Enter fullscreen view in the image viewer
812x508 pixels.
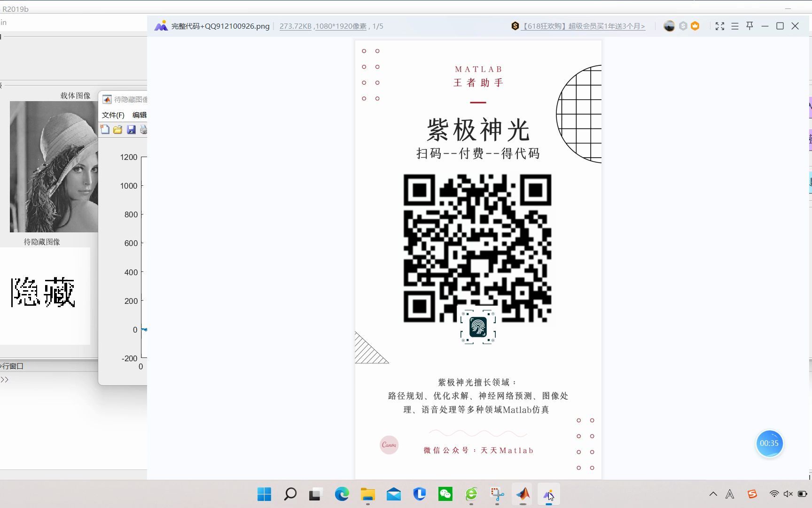(x=719, y=26)
